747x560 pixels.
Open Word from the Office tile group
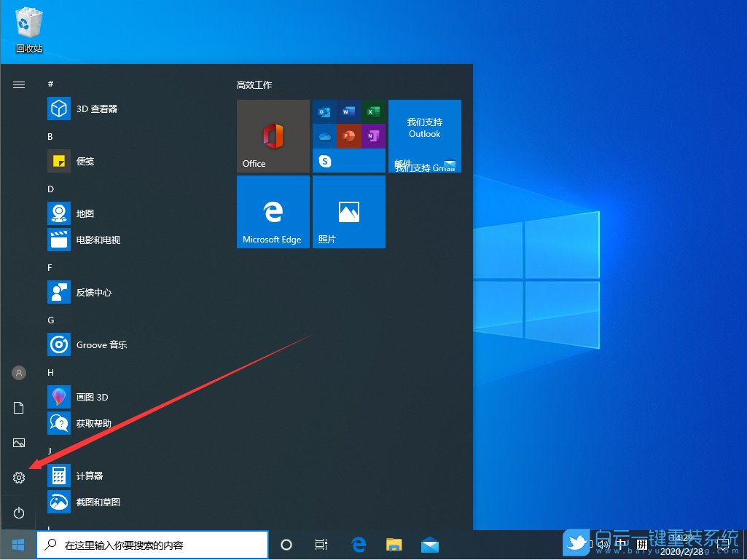coord(348,111)
